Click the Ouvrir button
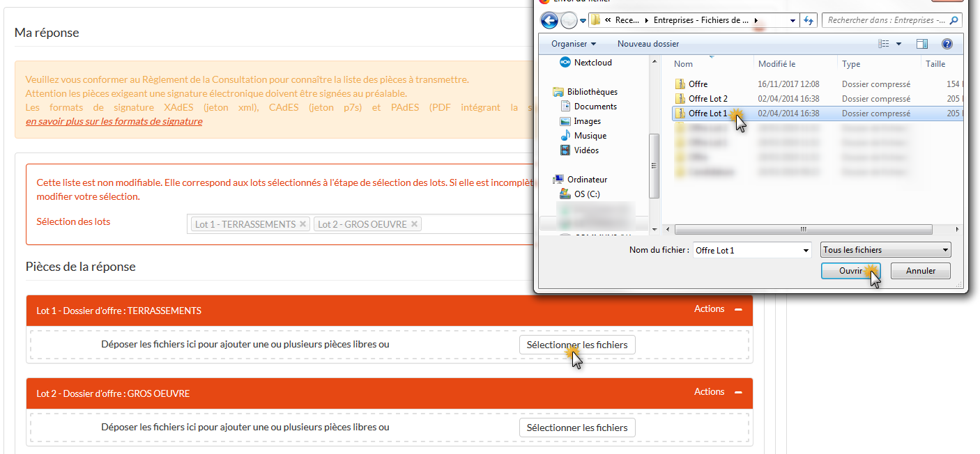The height and width of the screenshot is (454, 980). click(850, 271)
